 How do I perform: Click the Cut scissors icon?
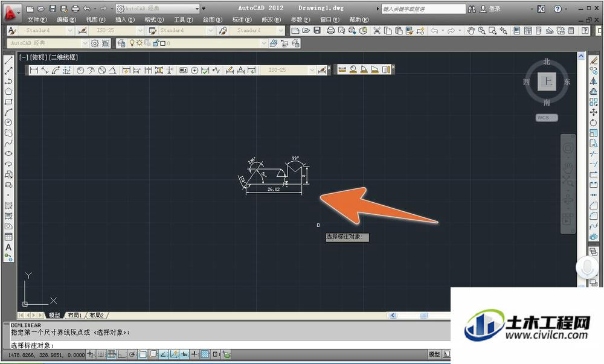click(377, 30)
